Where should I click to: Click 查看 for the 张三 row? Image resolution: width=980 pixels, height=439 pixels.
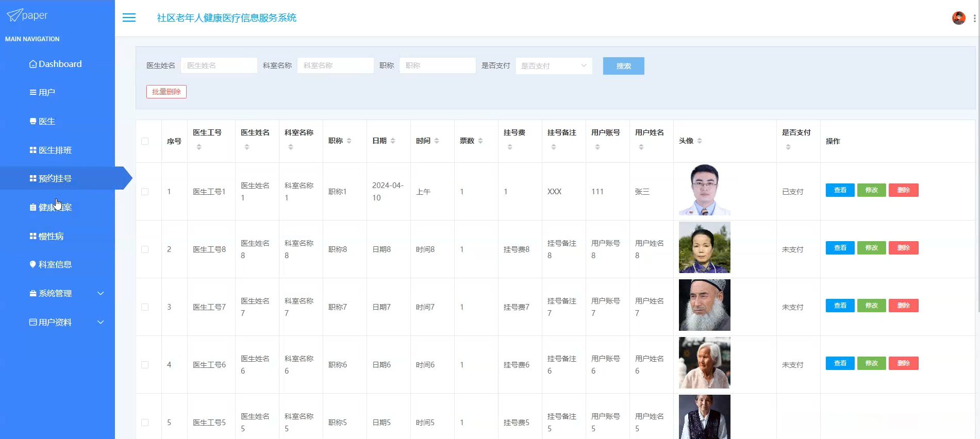[x=840, y=190]
